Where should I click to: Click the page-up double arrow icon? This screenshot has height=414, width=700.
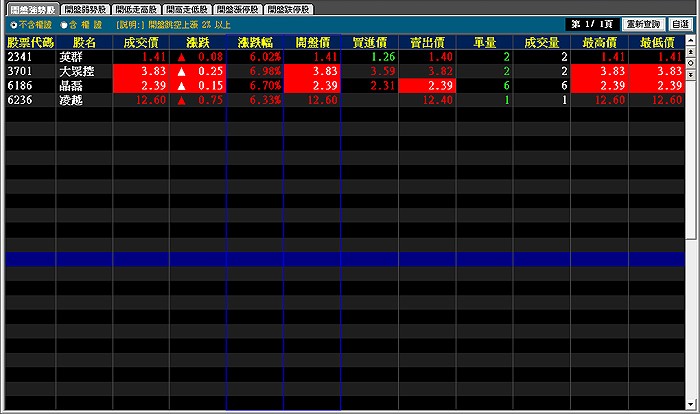691,52
